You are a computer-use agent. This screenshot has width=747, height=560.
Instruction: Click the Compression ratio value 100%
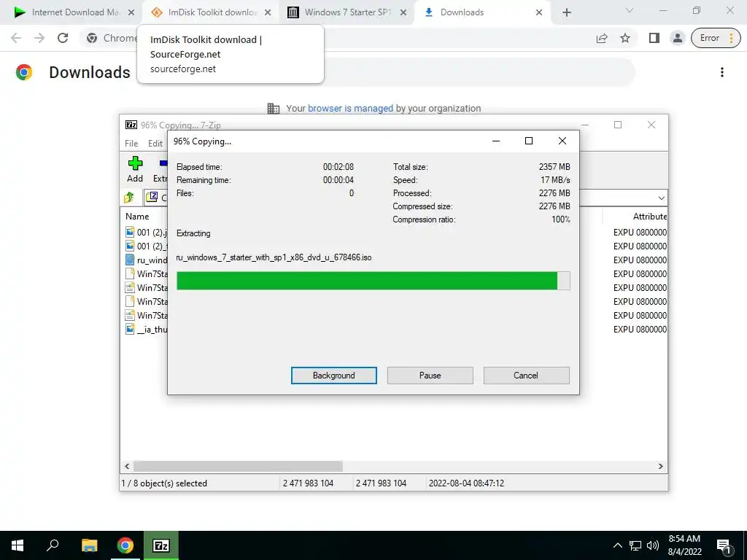tap(561, 219)
